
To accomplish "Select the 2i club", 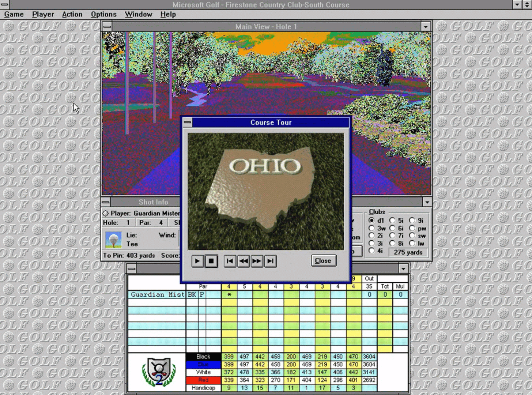I will (x=371, y=236).
